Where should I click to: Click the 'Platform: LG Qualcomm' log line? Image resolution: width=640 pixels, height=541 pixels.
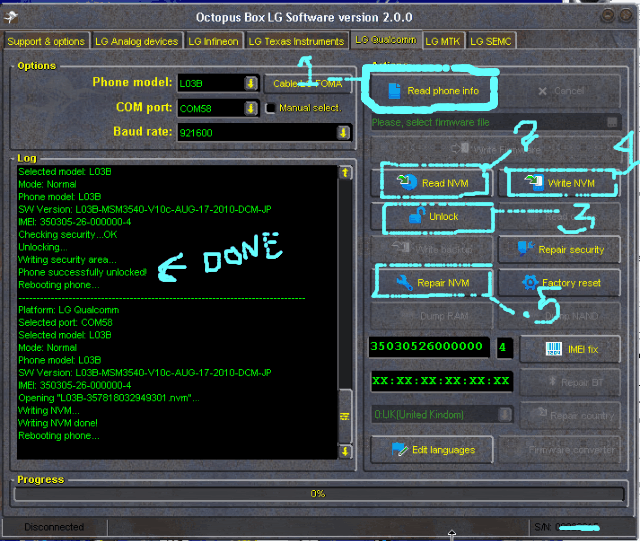click(x=69, y=309)
